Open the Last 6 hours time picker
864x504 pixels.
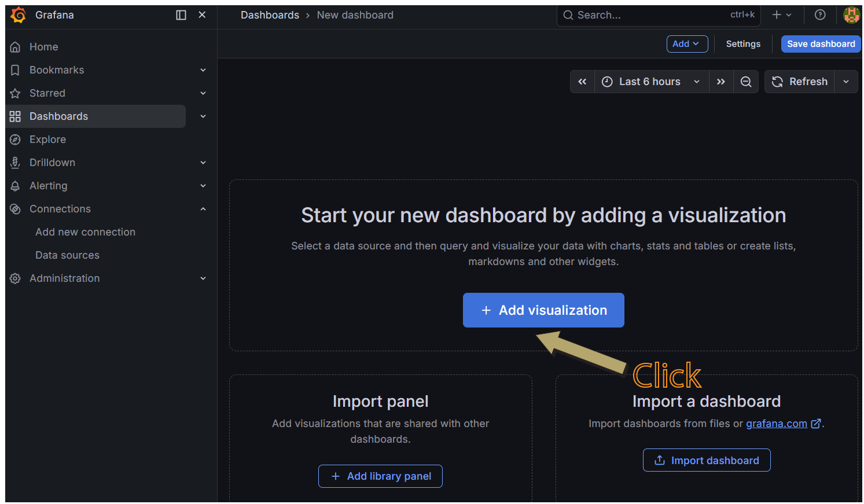pos(651,82)
